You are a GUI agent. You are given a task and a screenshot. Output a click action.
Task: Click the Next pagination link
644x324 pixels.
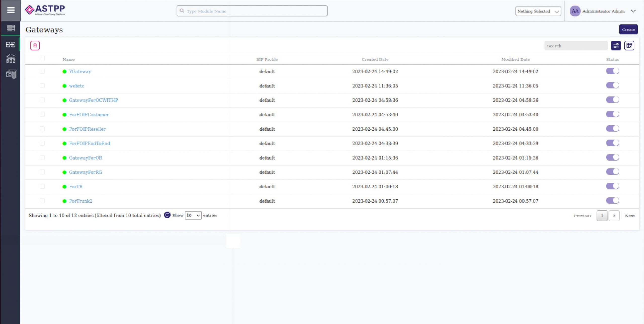tap(630, 216)
